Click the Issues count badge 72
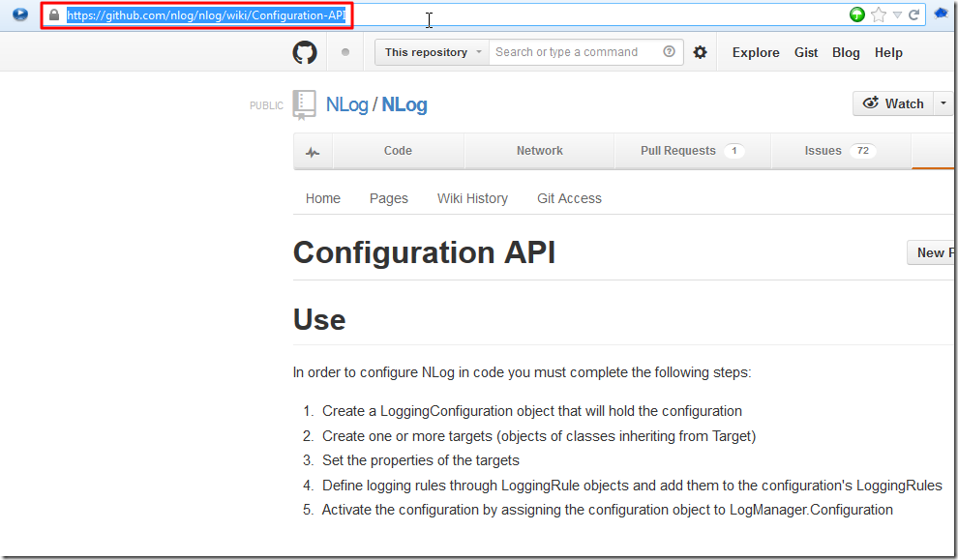Screen dimensions: 958x560 (863, 151)
